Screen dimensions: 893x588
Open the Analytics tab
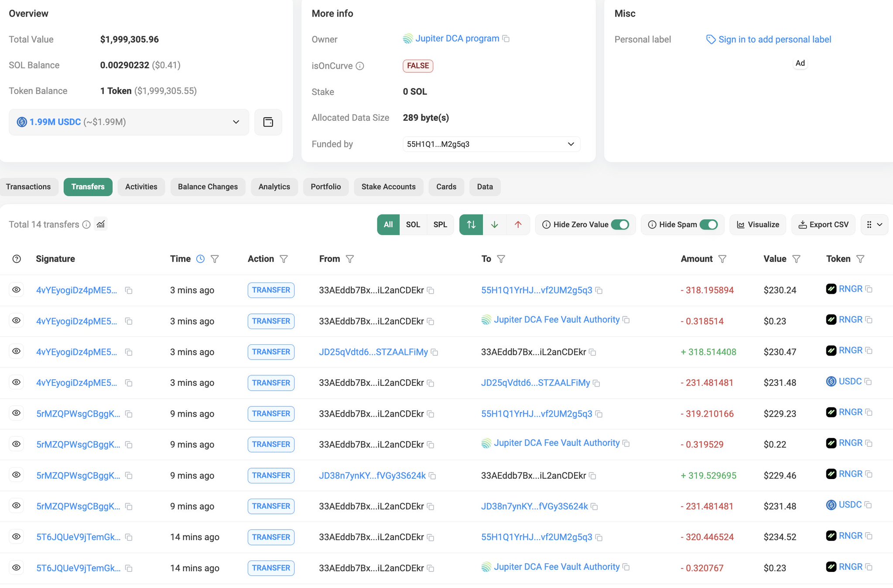pos(274,187)
